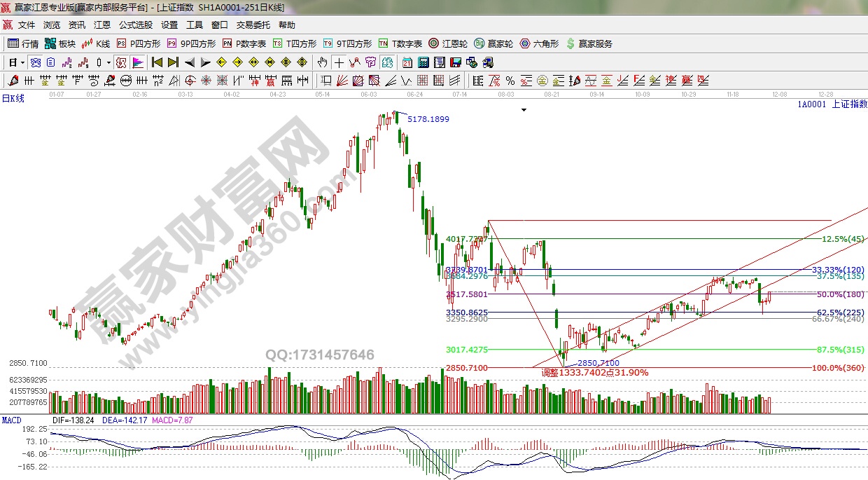Click the calculator icon in toolbar
868x480 pixels.
[x=423, y=62]
